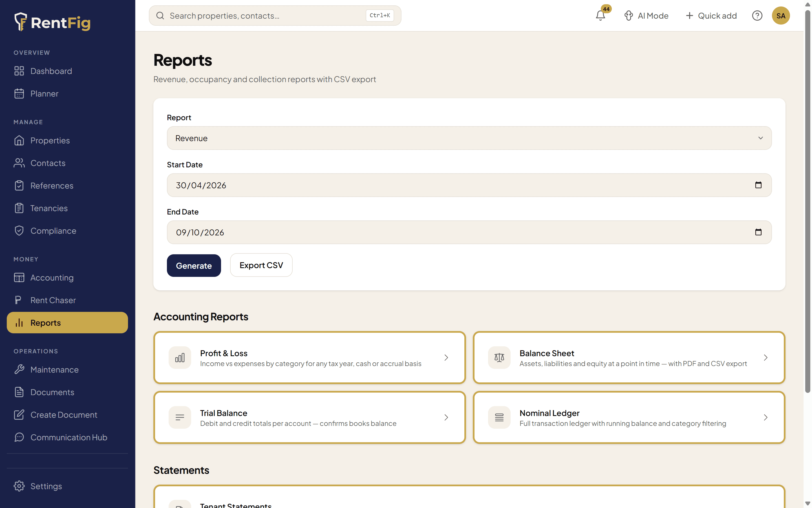Open Tenancies from the sidebar
This screenshot has width=812, height=508.
[x=67, y=208]
